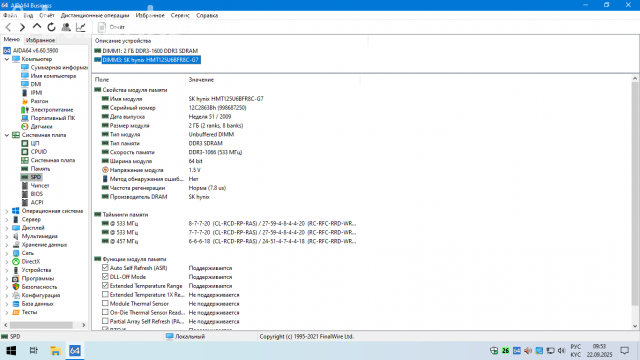Collapse the Компьютер tree branch
Viewport: 640px width, 360px height.
point(7,59)
